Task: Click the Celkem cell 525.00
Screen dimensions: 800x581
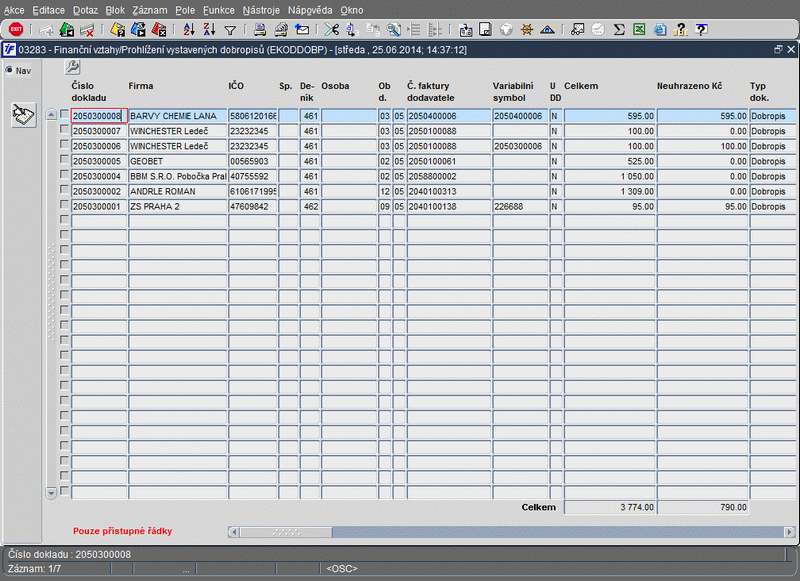Action: [610, 161]
